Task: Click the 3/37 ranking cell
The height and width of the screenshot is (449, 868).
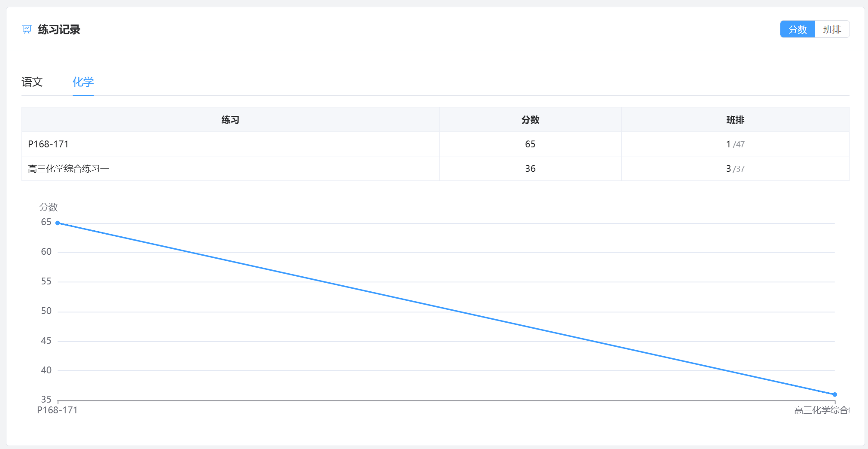Action: (x=735, y=168)
